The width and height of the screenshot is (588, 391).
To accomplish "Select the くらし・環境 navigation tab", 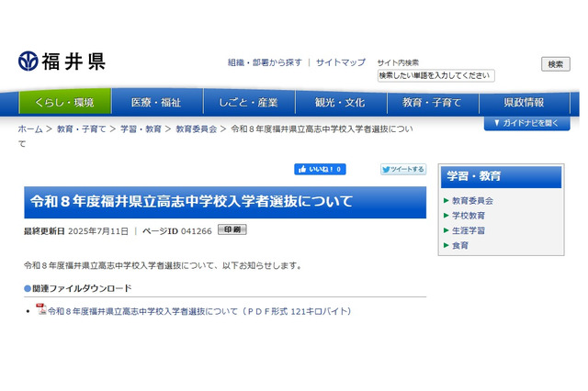I will pos(65,102).
